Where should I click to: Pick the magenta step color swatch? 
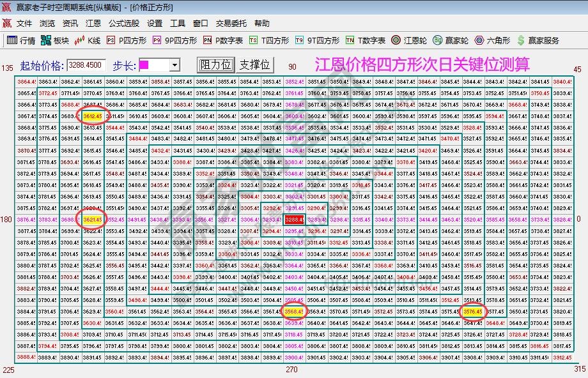pyautogui.click(x=144, y=64)
